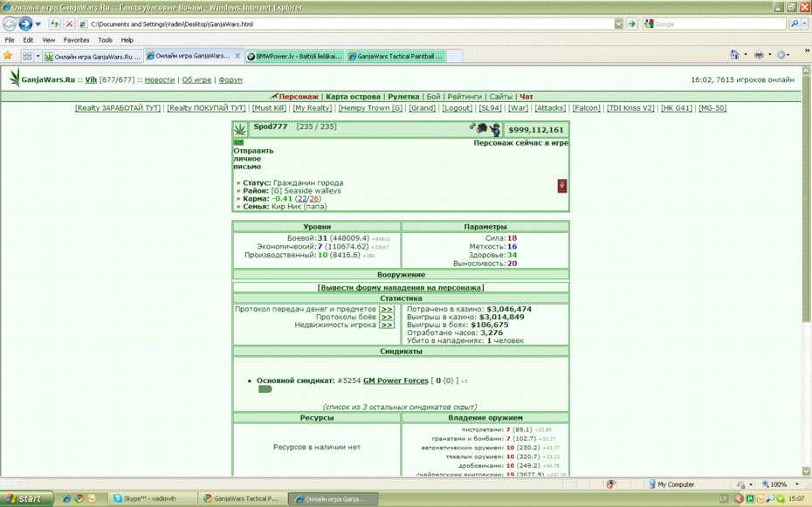
Task: Click the police officer icon in the profile header
Action: pyautogui.click(x=495, y=130)
